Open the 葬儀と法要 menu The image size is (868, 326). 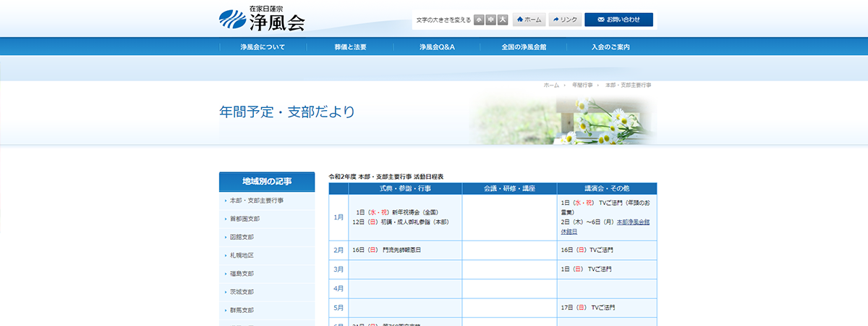point(350,47)
